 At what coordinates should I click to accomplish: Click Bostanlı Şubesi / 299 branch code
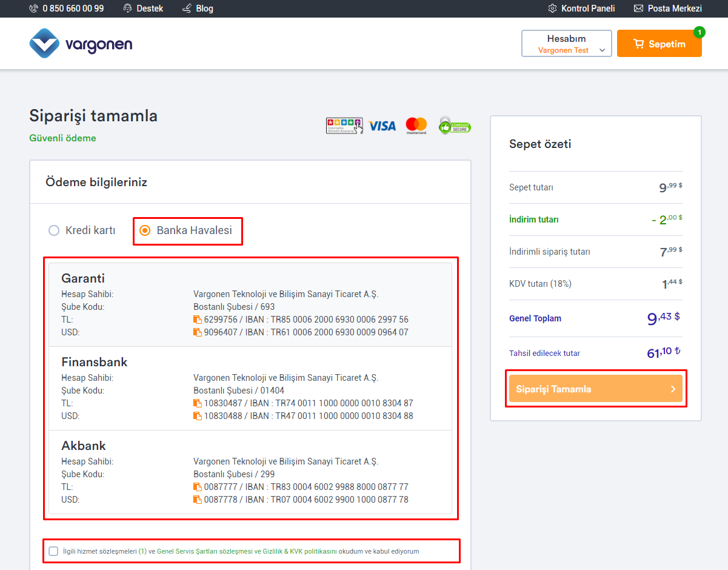(234, 474)
